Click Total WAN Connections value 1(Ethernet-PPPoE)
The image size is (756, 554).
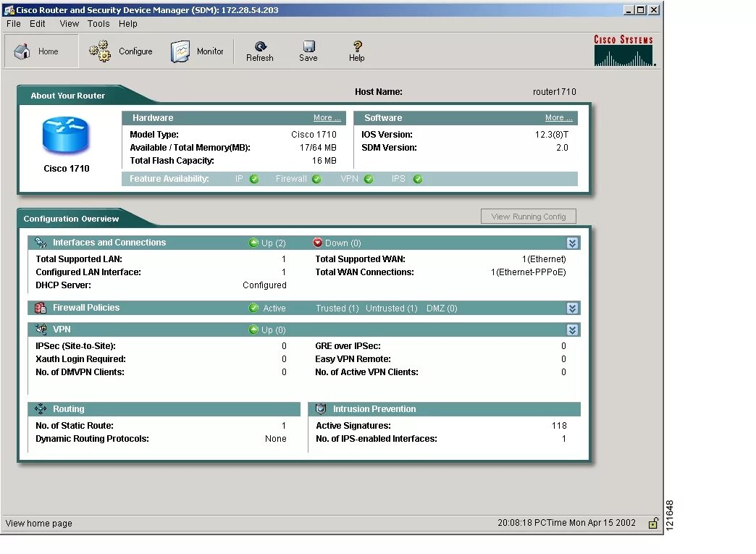pyautogui.click(x=529, y=272)
